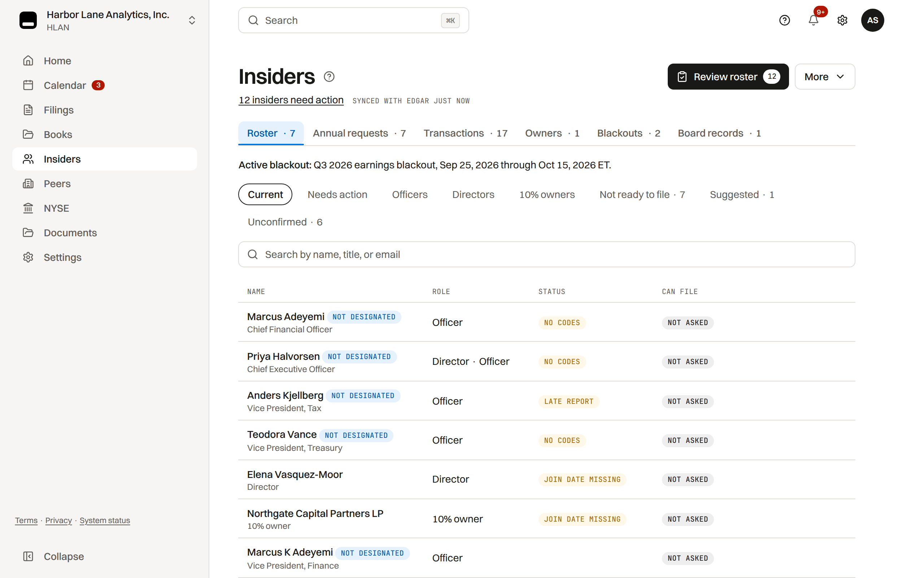Select the Suggested filter
This screenshot has width=924, height=578.
coord(741,194)
